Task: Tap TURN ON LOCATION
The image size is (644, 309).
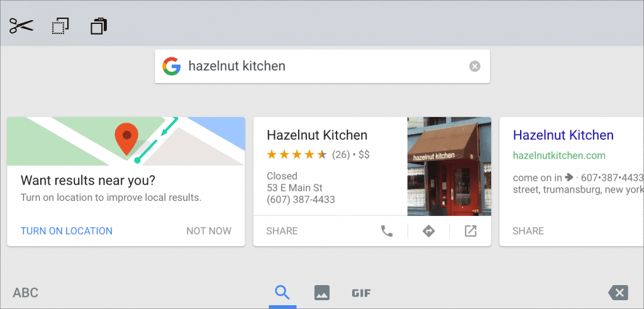Action: pos(67,231)
